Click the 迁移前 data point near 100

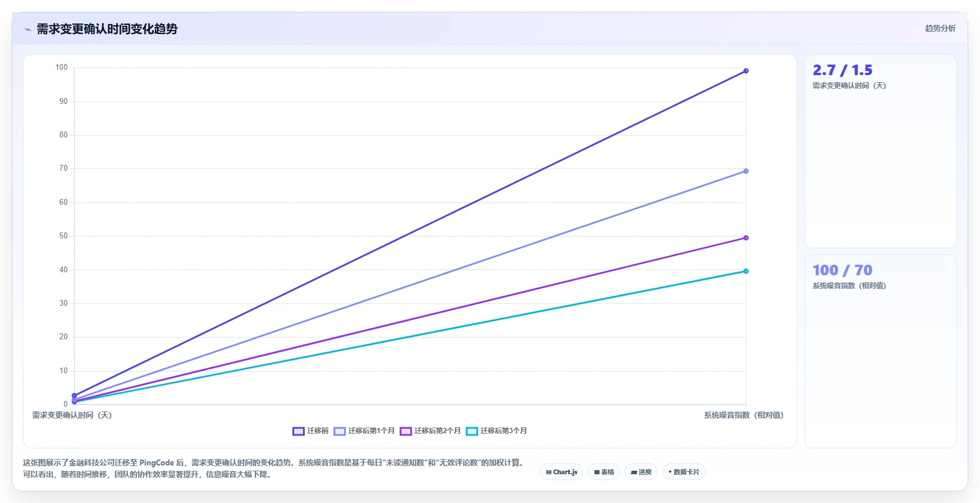746,71
